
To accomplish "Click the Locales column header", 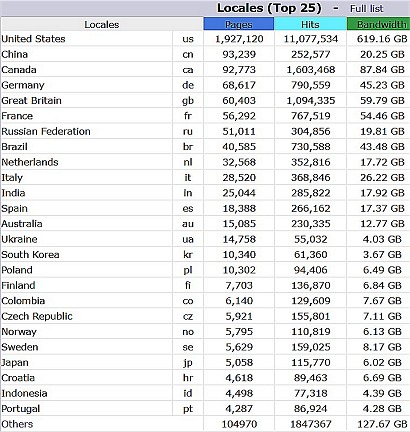I will click(102, 24).
